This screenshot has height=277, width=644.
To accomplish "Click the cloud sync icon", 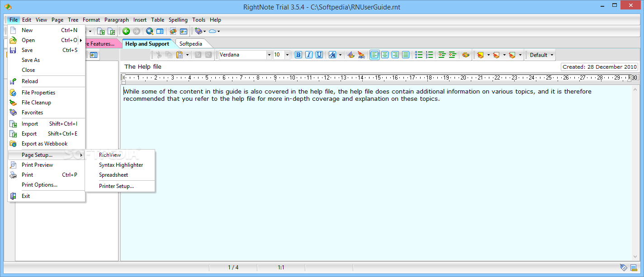I will (x=213, y=31).
